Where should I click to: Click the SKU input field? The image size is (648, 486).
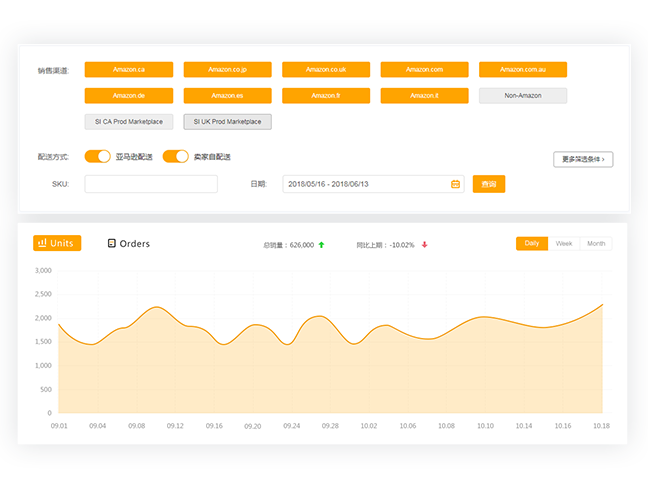(x=151, y=184)
